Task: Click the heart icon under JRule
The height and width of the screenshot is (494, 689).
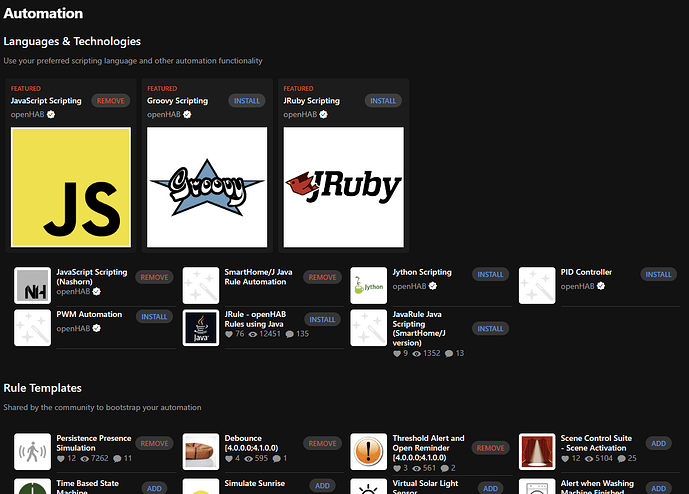Action: [228, 334]
